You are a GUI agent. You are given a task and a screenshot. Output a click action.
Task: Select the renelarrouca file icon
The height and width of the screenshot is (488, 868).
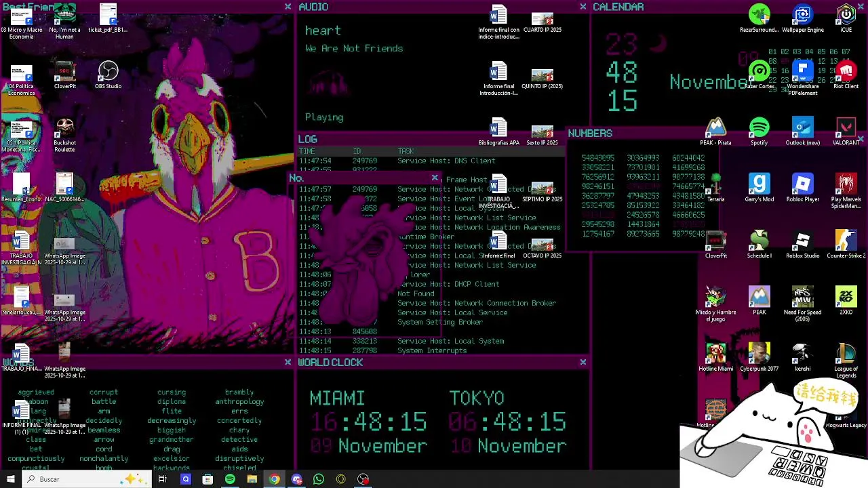coord(21,301)
